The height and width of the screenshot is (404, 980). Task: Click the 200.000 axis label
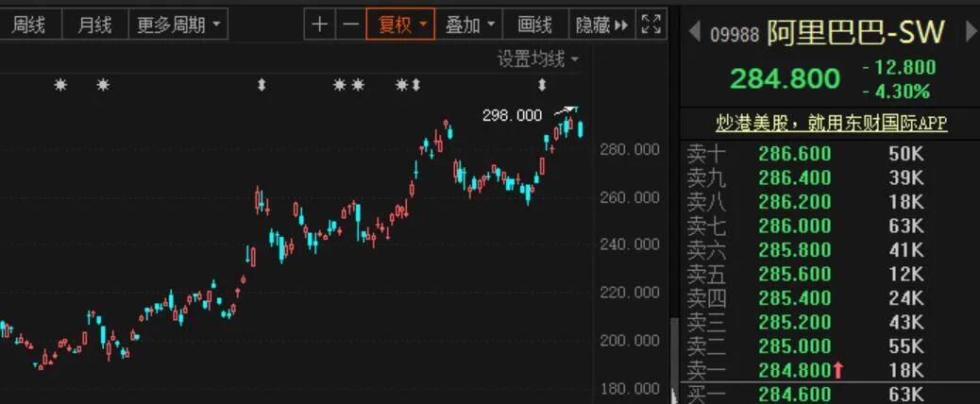click(630, 341)
